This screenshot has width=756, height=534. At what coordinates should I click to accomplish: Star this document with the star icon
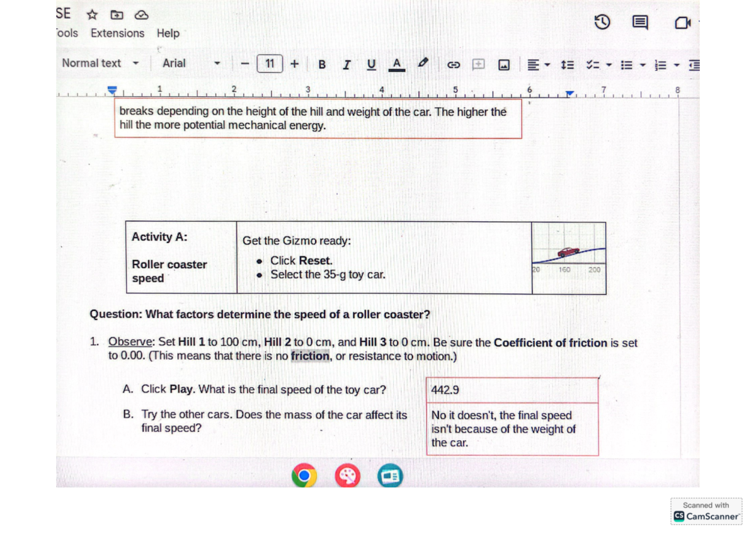pos(92,14)
